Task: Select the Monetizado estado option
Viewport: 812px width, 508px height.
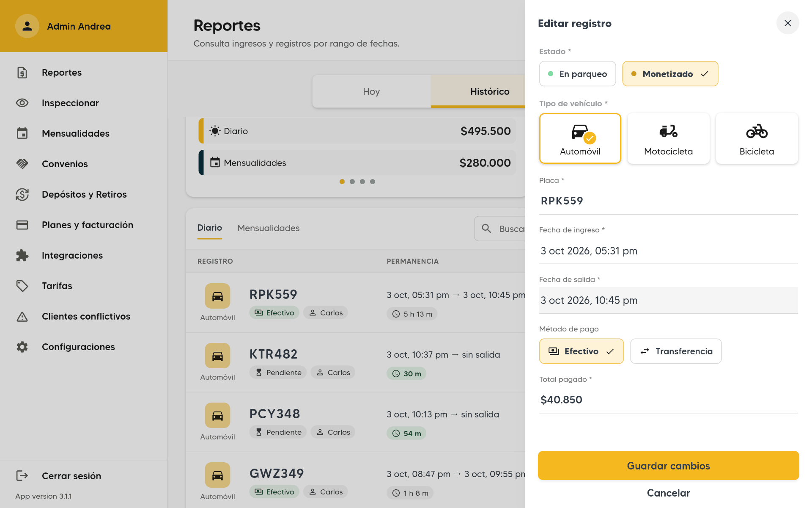Action: pos(670,74)
